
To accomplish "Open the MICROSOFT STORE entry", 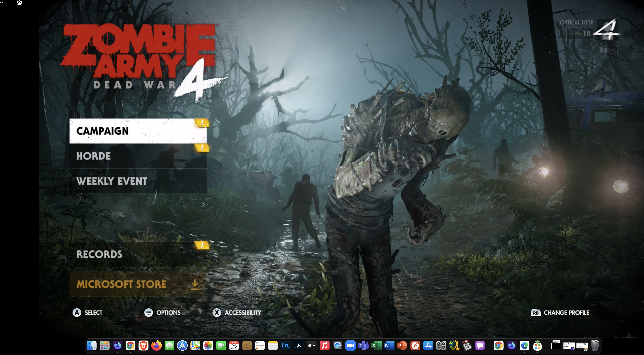I will (x=138, y=284).
